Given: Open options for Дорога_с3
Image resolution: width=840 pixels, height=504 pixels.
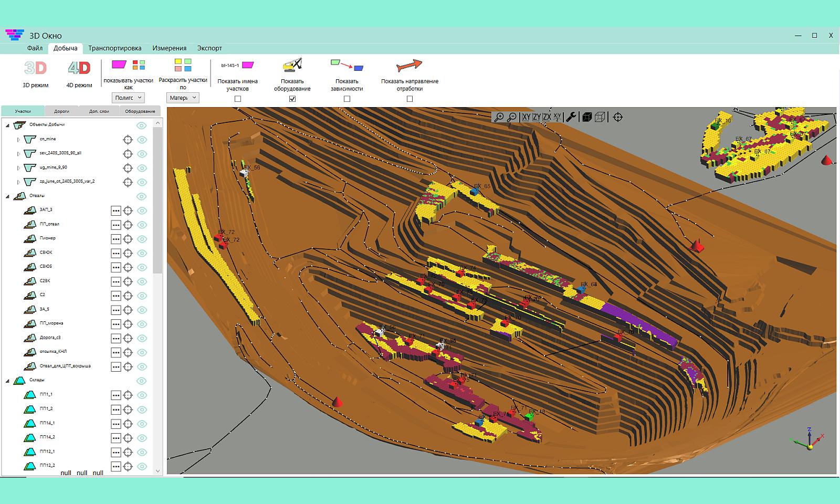Looking at the screenshot, I should (x=116, y=338).
